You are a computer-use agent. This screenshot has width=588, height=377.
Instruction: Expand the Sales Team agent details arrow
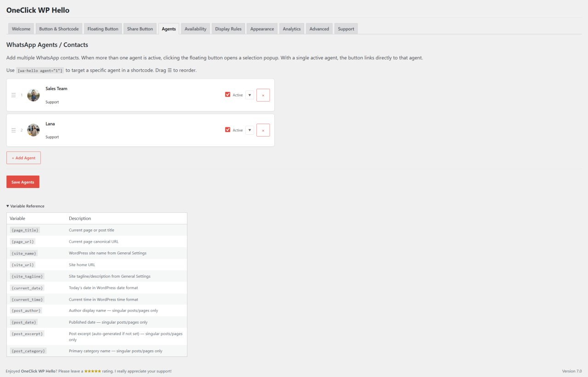pyautogui.click(x=249, y=95)
